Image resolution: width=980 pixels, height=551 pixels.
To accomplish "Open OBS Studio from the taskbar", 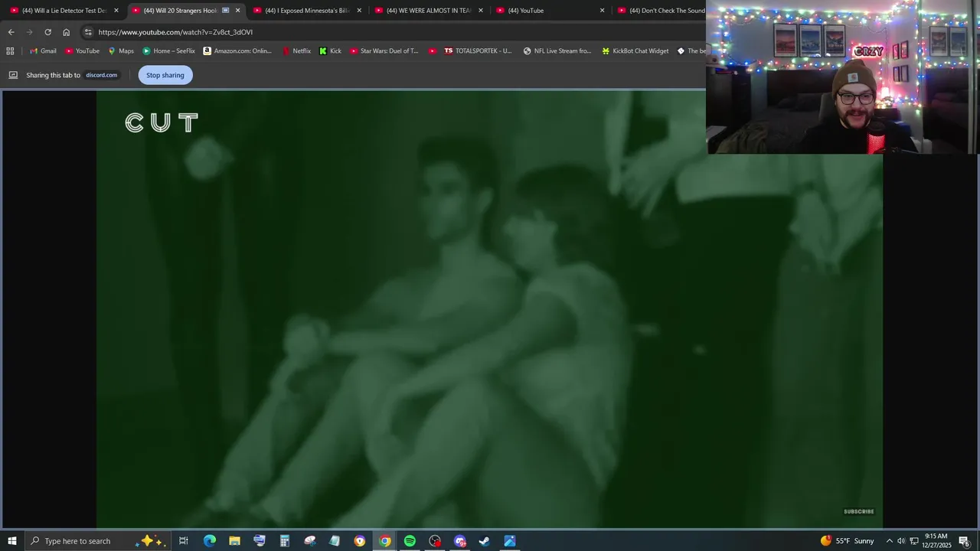I will tap(435, 541).
